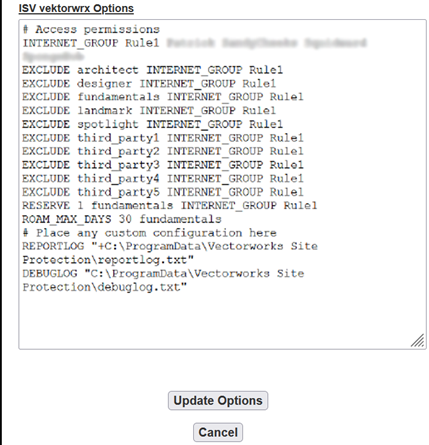Click the '# Place any custom configuration here' comment
The height and width of the screenshot is (445, 429).
pos(149,233)
